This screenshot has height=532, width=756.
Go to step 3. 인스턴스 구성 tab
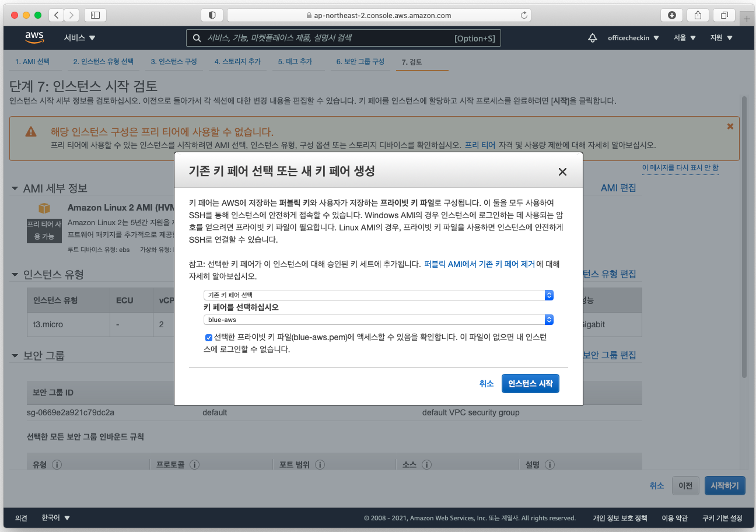(174, 62)
